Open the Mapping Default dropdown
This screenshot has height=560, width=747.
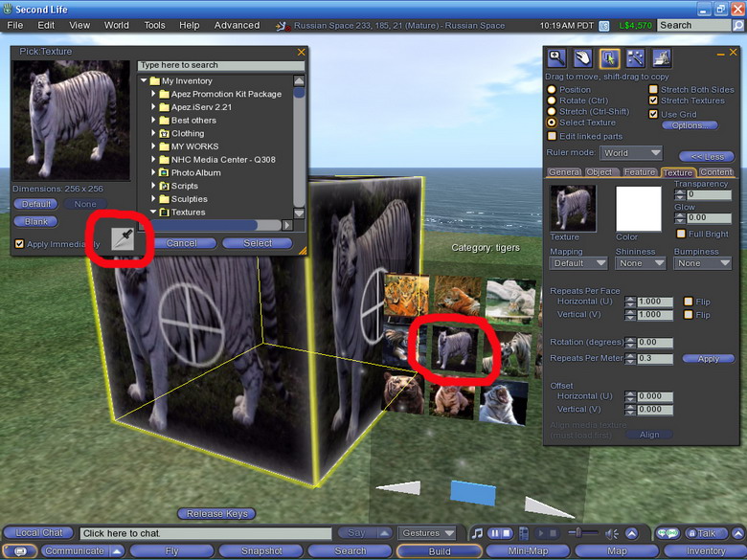(578, 263)
